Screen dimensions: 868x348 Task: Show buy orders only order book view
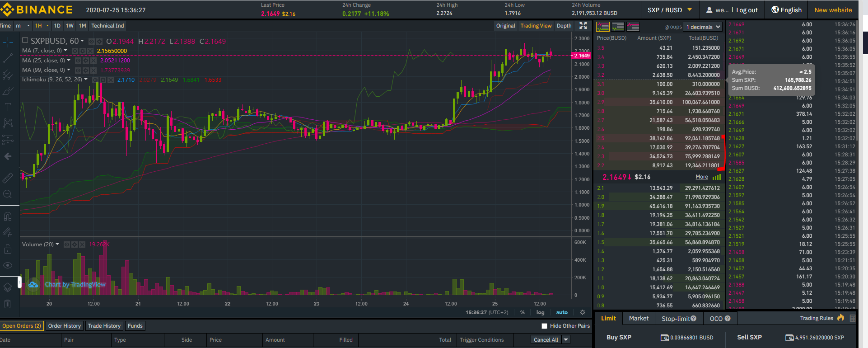(x=618, y=27)
